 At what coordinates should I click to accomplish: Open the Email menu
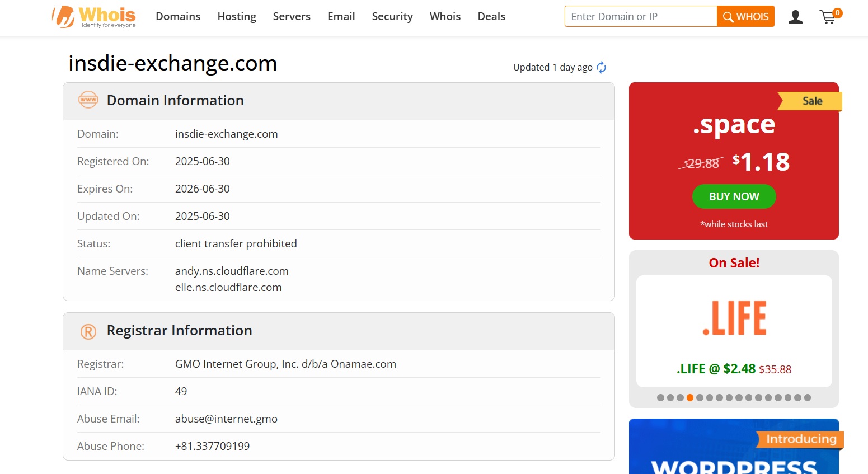click(341, 16)
